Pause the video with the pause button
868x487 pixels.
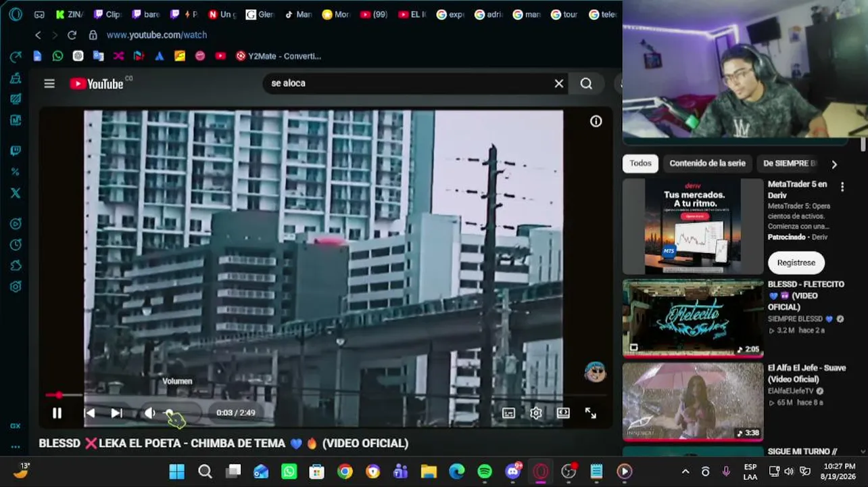[x=57, y=413]
